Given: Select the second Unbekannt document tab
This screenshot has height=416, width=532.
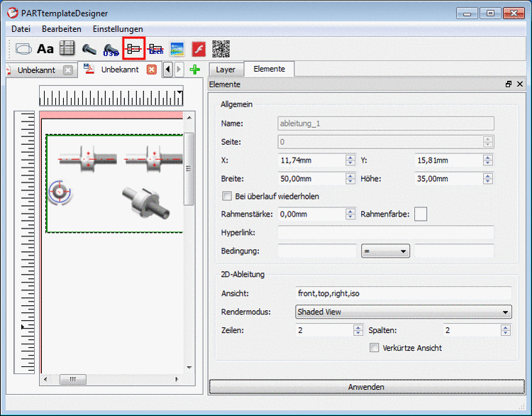Looking at the screenshot, I should (120, 70).
